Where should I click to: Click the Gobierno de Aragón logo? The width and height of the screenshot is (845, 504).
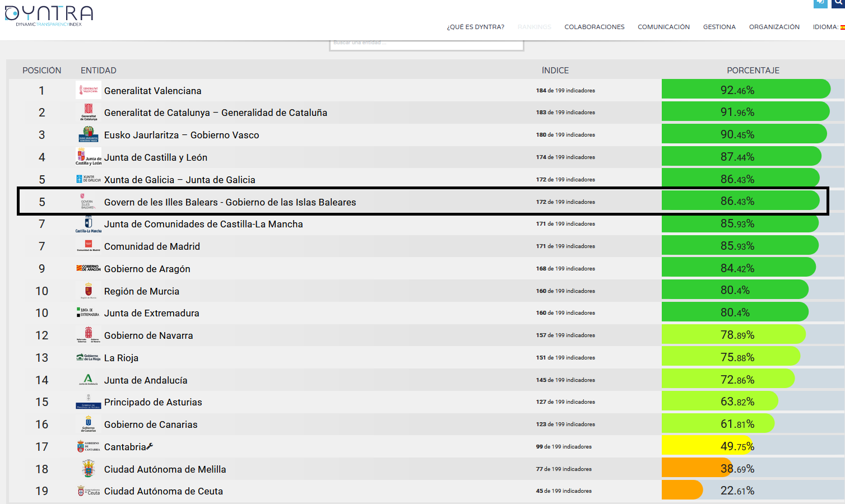click(x=89, y=269)
